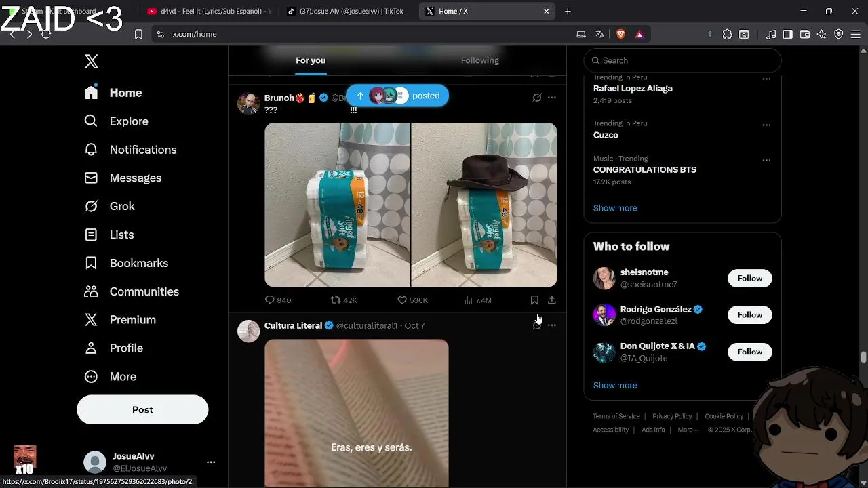Image resolution: width=868 pixels, height=488 pixels.
Task: Click translate page icon in address bar
Action: pos(599,34)
